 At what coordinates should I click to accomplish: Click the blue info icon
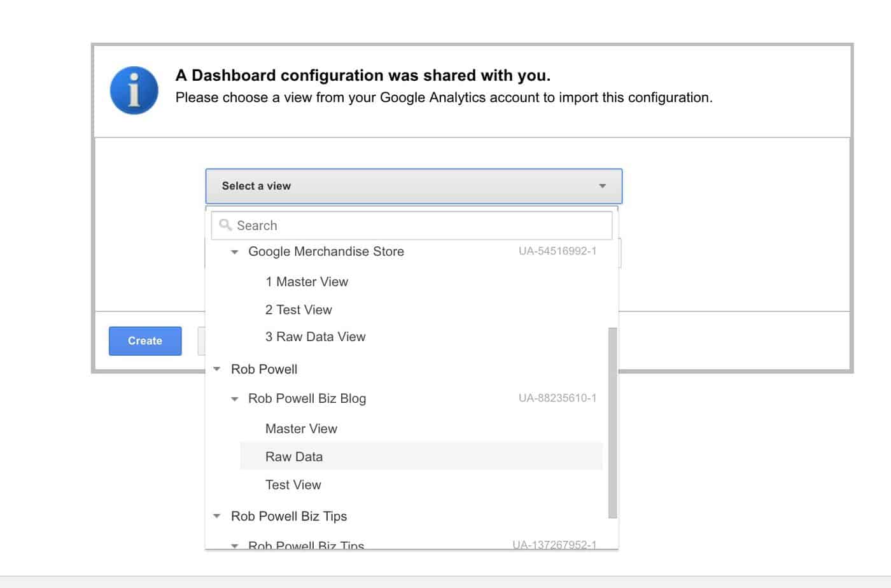[x=134, y=90]
